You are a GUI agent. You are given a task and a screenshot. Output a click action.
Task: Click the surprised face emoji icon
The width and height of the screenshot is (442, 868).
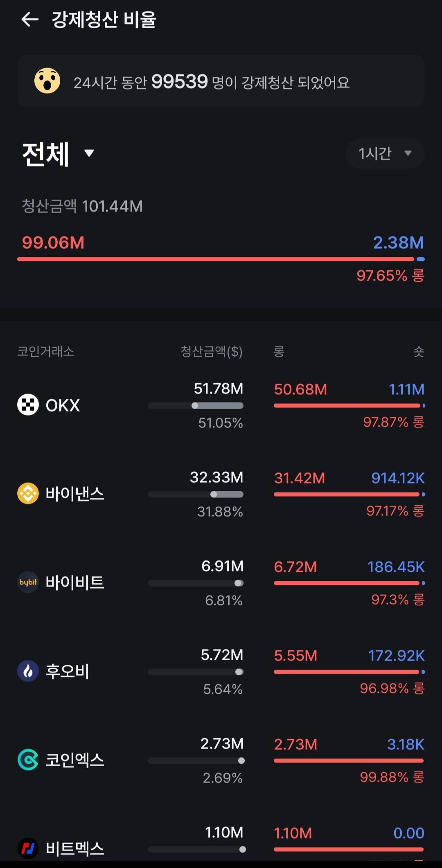[47, 81]
